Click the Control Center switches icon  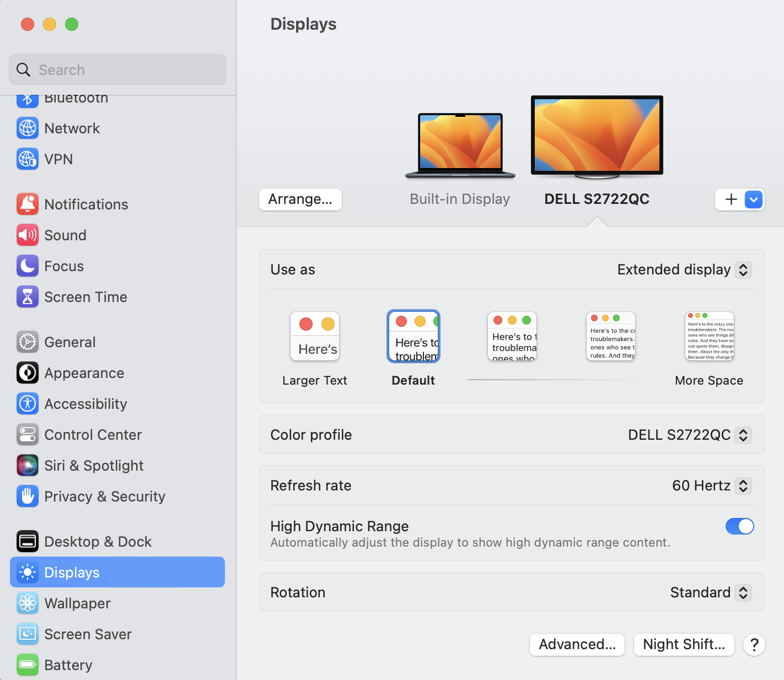coord(28,434)
